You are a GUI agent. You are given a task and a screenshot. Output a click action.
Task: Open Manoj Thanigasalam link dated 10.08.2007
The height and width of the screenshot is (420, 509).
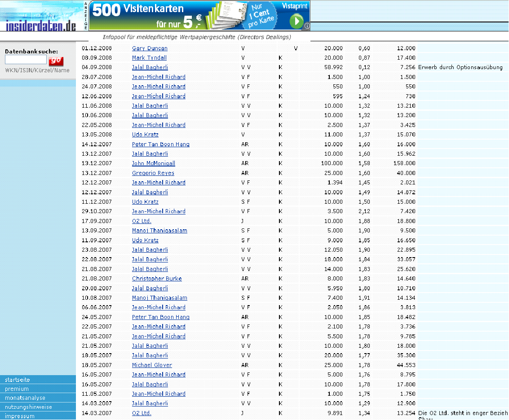tap(159, 298)
